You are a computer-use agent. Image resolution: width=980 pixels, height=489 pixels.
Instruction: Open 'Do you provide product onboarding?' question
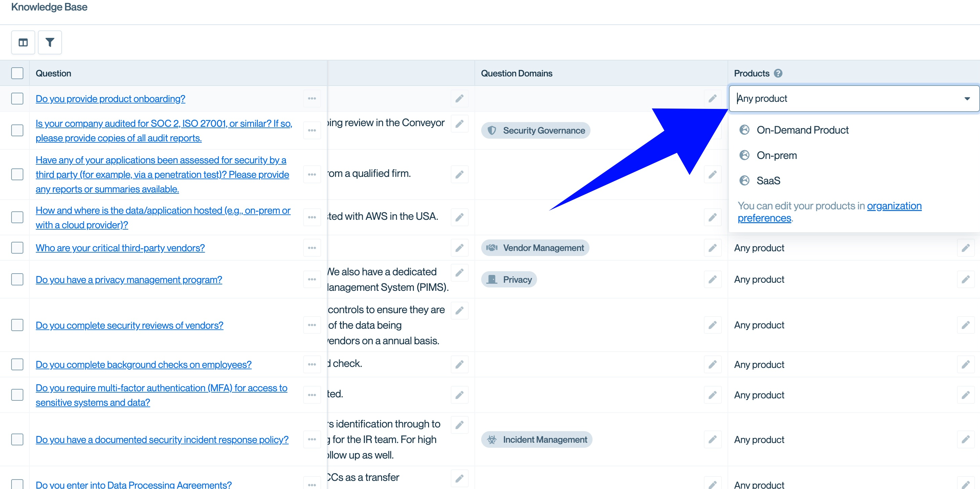click(110, 98)
